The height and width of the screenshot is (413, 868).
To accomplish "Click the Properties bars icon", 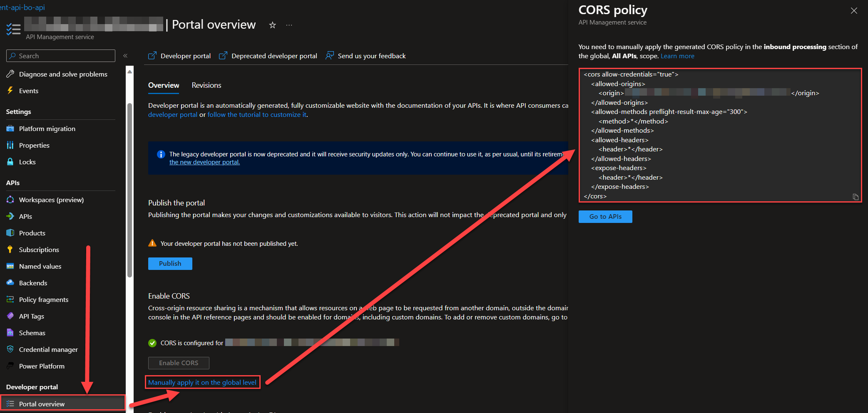I will pos(10,145).
